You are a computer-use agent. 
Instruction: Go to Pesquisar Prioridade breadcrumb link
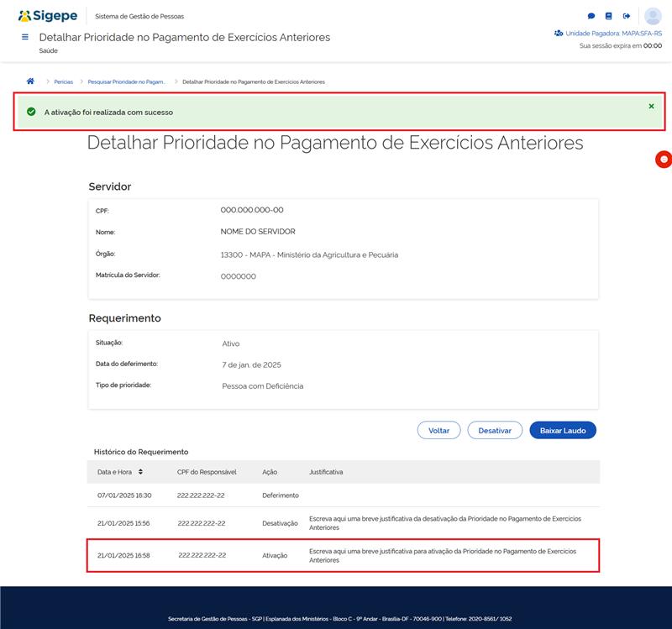tap(127, 81)
